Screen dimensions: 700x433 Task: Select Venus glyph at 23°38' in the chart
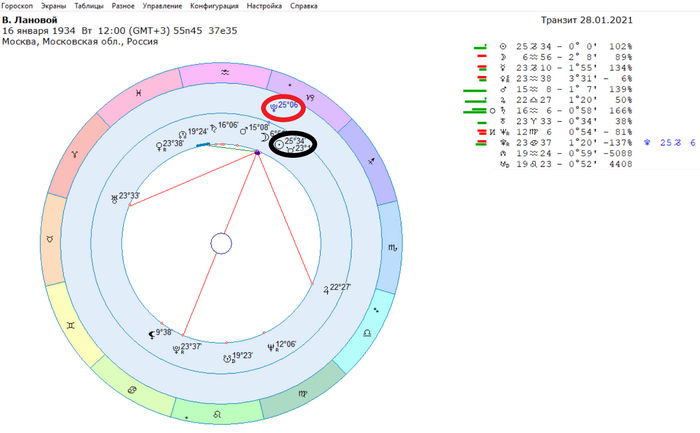158,146
